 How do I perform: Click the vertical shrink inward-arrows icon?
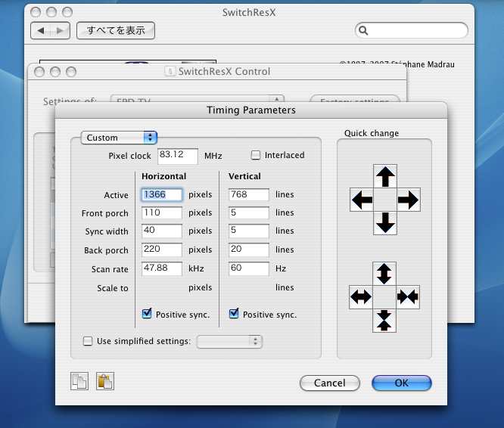(x=384, y=321)
